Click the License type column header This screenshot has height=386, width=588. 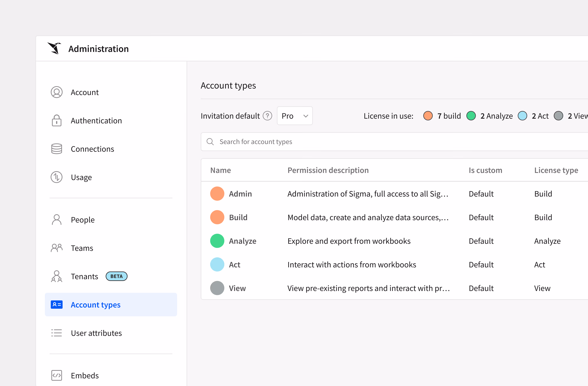pos(556,170)
